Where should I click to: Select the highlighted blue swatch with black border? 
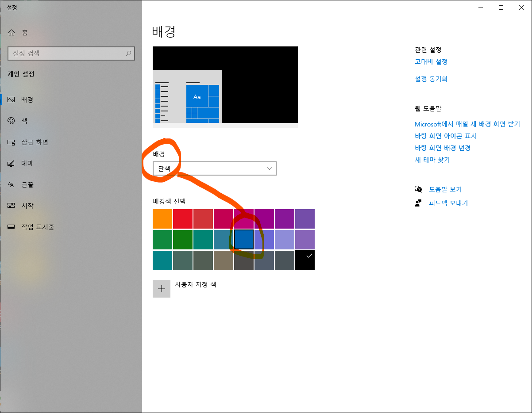pyautogui.click(x=244, y=239)
